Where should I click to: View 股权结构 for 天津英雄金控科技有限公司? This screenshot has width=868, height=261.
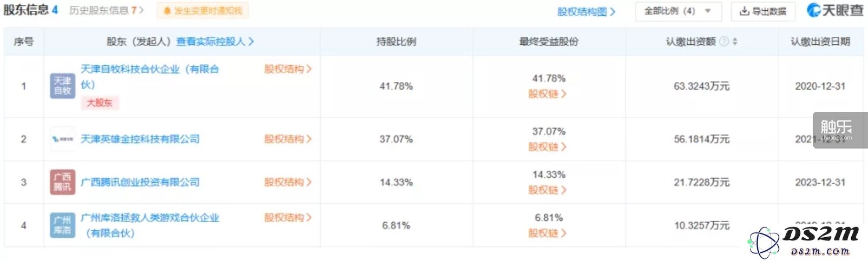coord(288,139)
